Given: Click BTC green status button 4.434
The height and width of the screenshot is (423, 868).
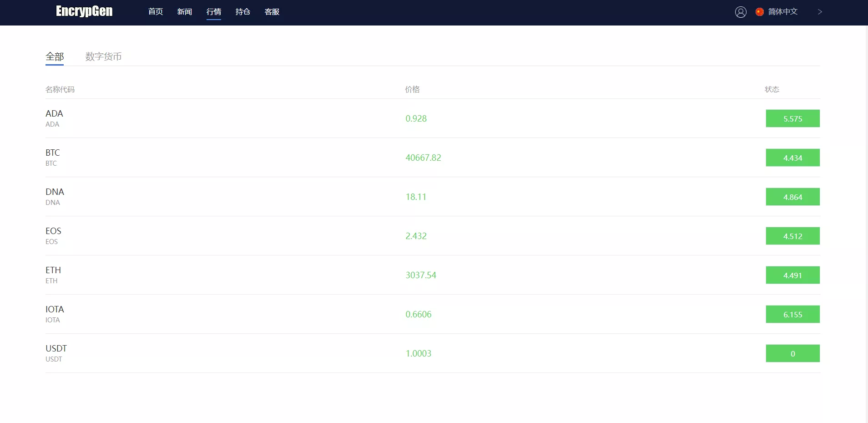Looking at the screenshot, I should (792, 158).
